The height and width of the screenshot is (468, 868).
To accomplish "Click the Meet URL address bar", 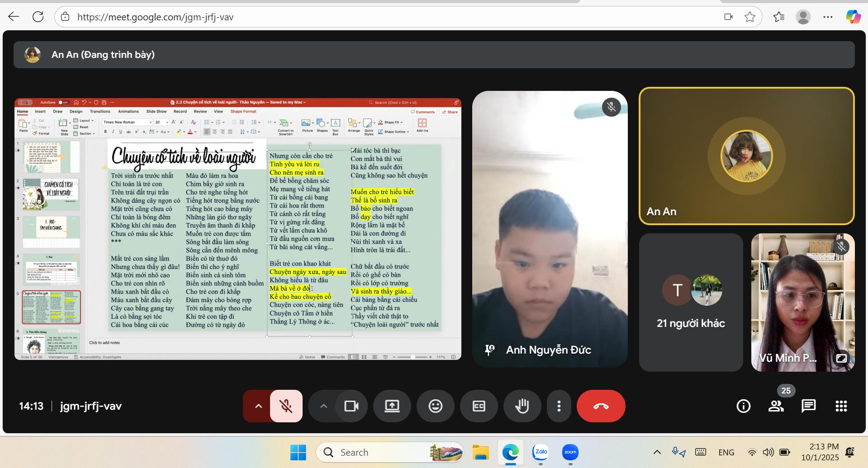I will click(x=384, y=17).
